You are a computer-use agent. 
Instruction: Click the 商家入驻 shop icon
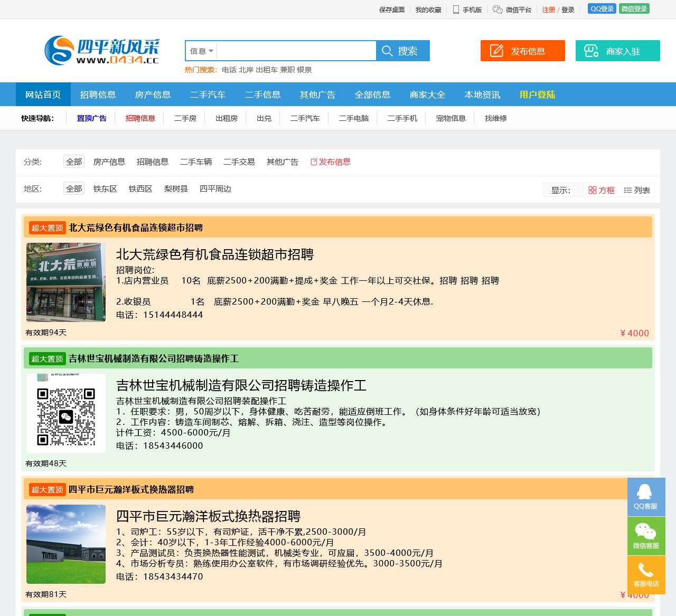[x=591, y=51]
